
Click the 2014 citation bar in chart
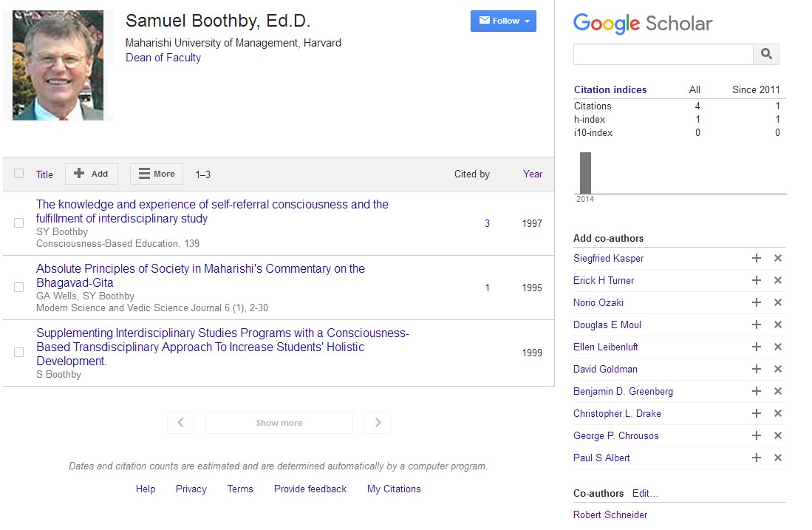coord(585,173)
